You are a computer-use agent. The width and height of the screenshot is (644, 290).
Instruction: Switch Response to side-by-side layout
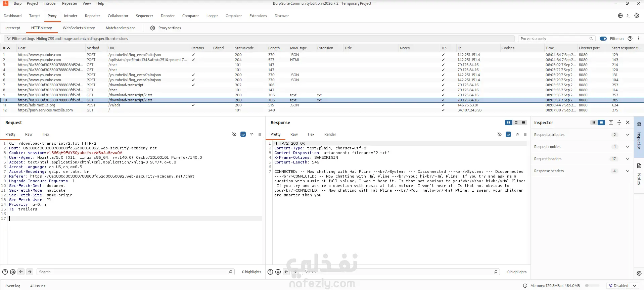pyautogui.click(x=509, y=123)
